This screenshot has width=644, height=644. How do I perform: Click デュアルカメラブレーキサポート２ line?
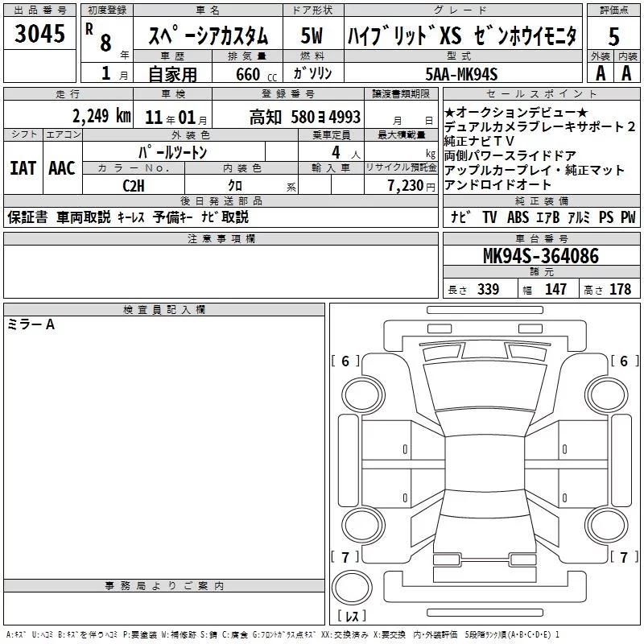point(539,126)
